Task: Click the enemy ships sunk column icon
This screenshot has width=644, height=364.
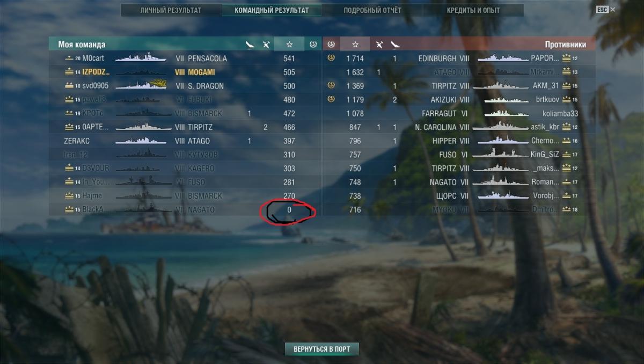Action: [x=395, y=45]
